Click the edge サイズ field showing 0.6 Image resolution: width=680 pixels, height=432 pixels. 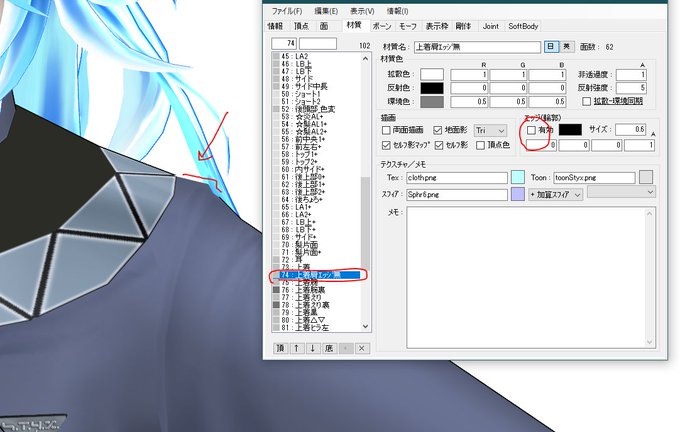tap(631, 129)
